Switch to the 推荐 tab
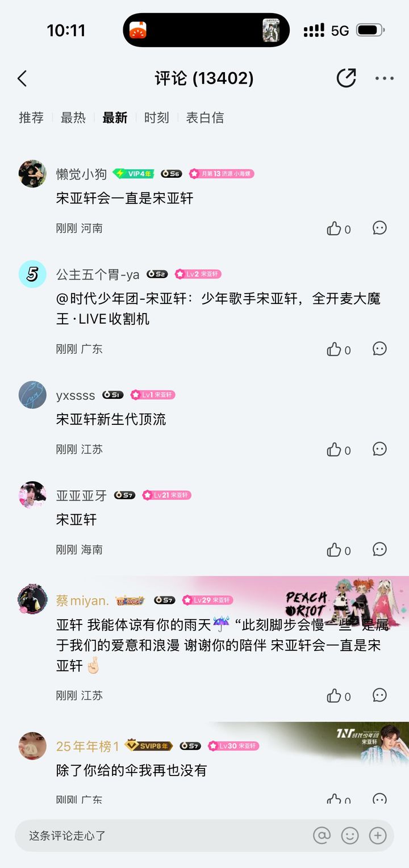 (x=31, y=118)
